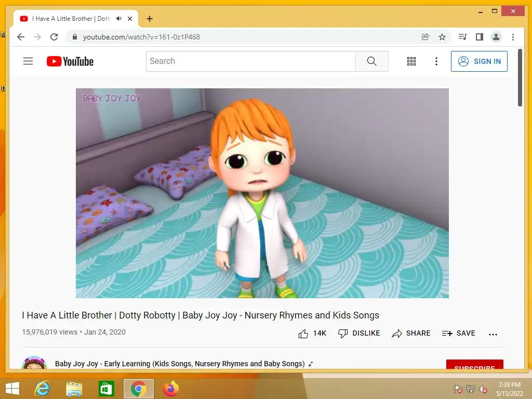Screen dimensions: 532x399
Task: Click the video player to pause
Action: 262,193
